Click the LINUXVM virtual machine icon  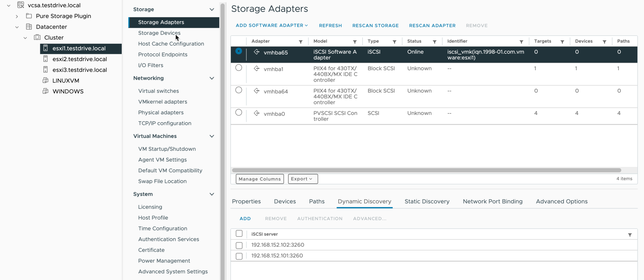[x=46, y=80]
